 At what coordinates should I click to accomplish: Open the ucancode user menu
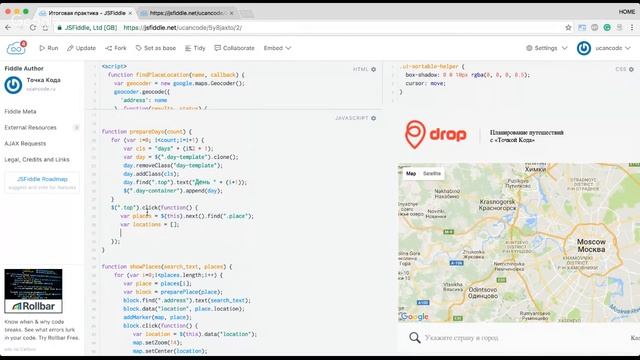point(613,48)
